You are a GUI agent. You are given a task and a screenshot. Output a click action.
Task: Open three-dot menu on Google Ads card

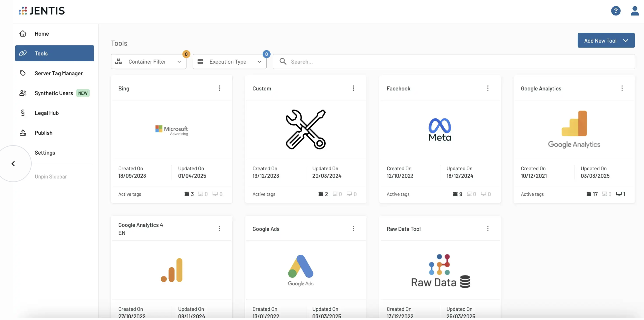point(353,229)
